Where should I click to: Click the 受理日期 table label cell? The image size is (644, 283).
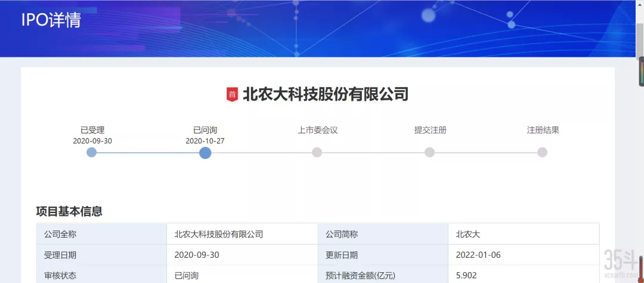pyautogui.click(x=101, y=255)
